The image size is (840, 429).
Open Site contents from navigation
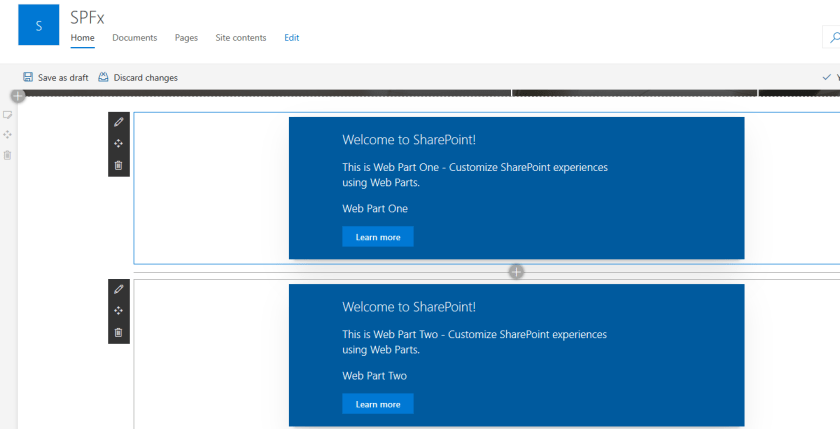click(x=241, y=38)
